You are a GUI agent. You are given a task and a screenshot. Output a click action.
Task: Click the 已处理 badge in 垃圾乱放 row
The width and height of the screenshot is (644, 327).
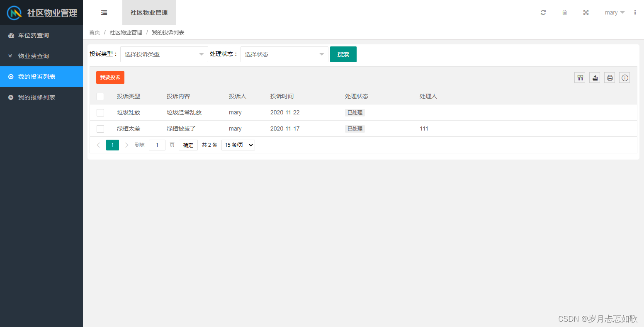point(355,113)
